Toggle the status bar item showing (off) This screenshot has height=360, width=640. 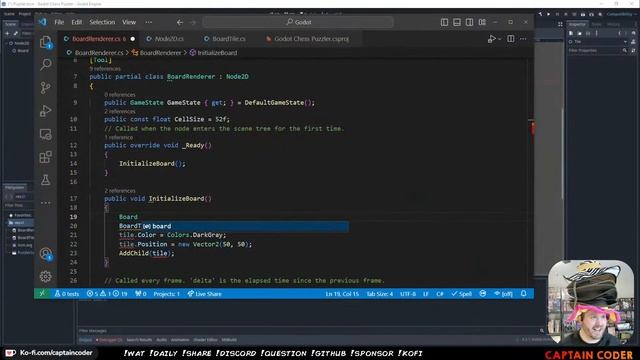coord(503,293)
